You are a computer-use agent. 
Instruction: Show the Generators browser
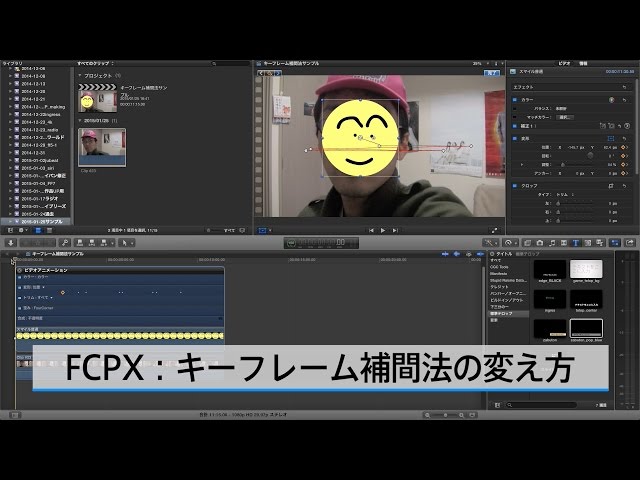coord(588,243)
